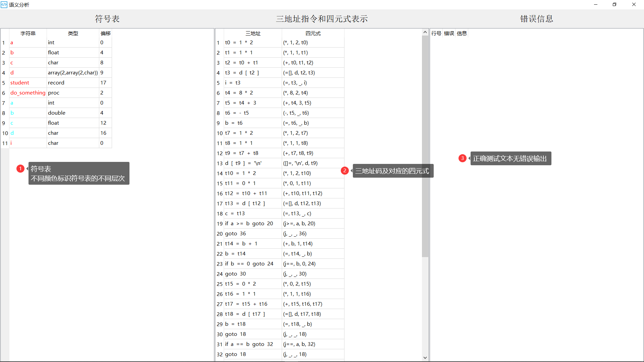
Task: Click the 三地址 column header
Action: click(x=253, y=33)
